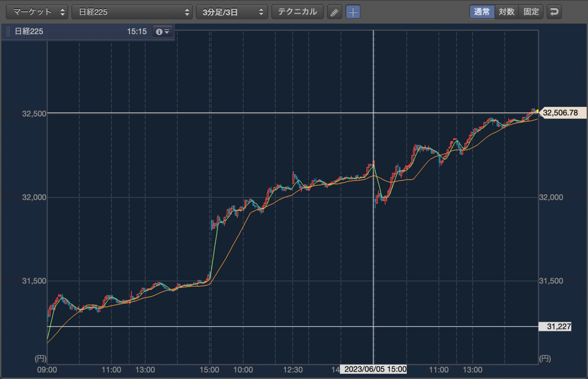Screen dimensions: 588x379
Task: Click the yellow latest-price marker dot
Action: click(538, 111)
